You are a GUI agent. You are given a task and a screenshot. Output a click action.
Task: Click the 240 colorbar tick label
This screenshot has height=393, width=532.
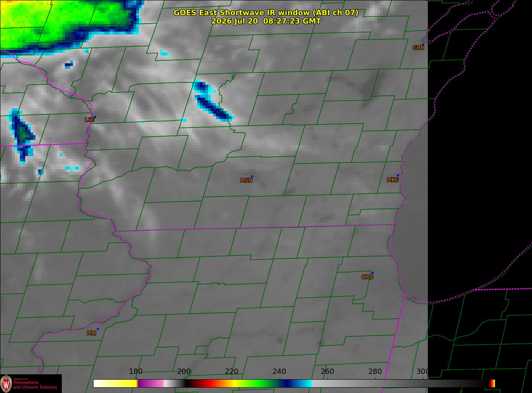point(279,371)
